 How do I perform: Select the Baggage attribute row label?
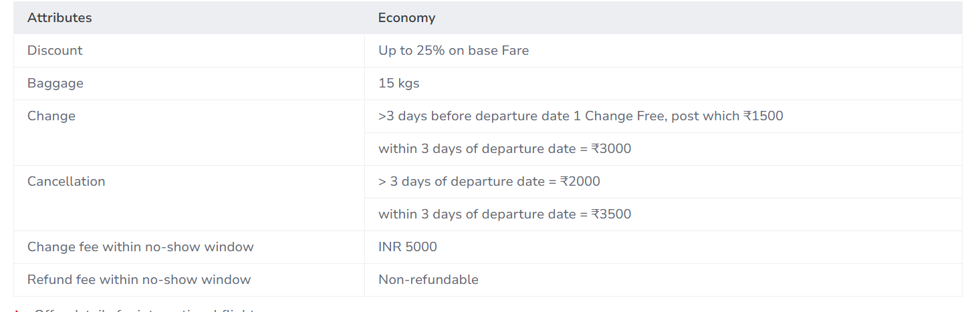pos(55,84)
